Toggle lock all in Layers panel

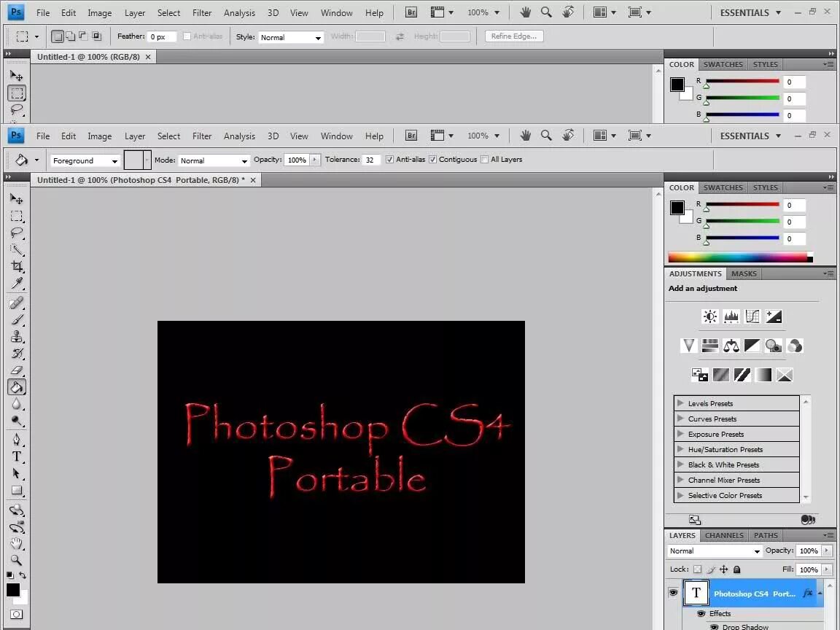[737, 569]
